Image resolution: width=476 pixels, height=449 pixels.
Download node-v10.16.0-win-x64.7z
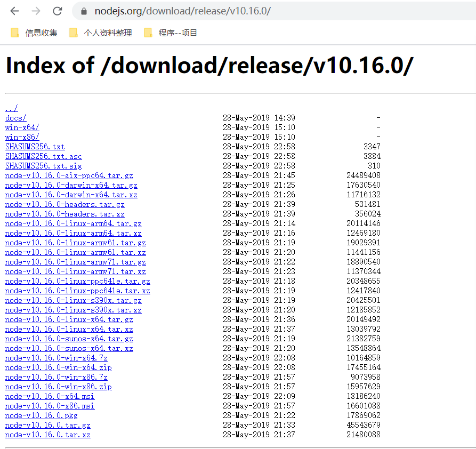tap(57, 358)
